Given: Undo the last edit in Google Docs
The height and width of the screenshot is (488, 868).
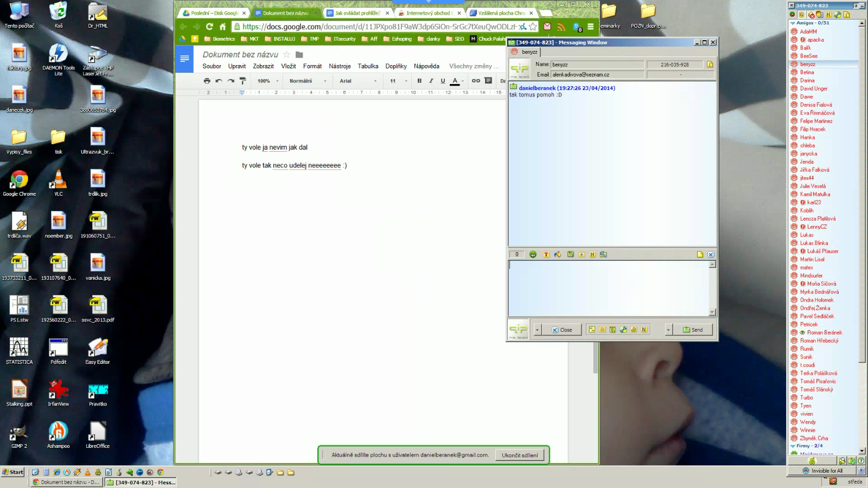Looking at the screenshot, I should click(219, 81).
